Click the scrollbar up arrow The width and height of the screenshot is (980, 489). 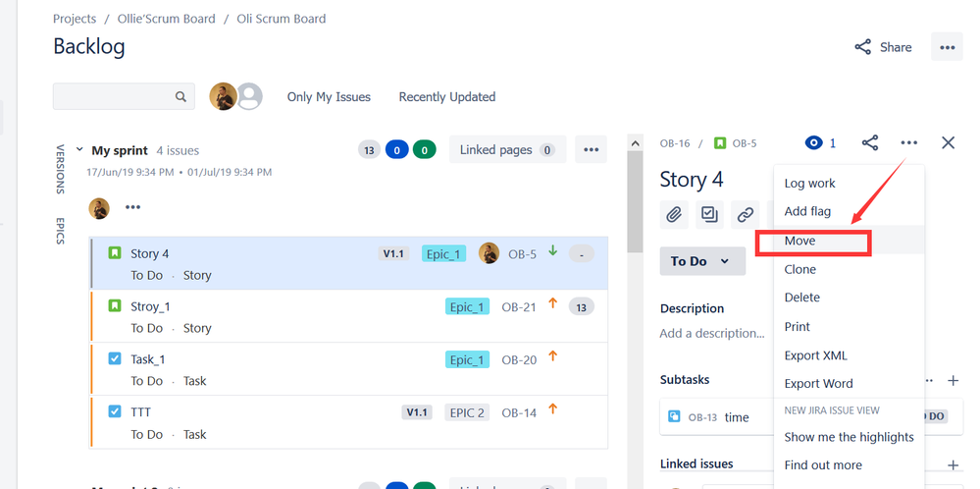(x=635, y=143)
